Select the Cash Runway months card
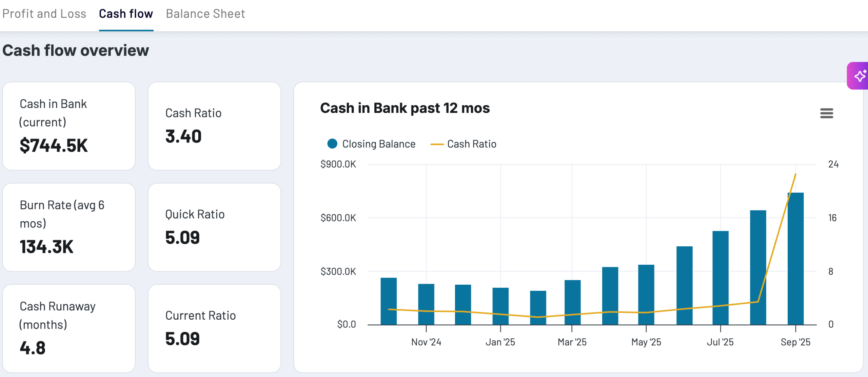The width and height of the screenshot is (868, 377). 69,328
